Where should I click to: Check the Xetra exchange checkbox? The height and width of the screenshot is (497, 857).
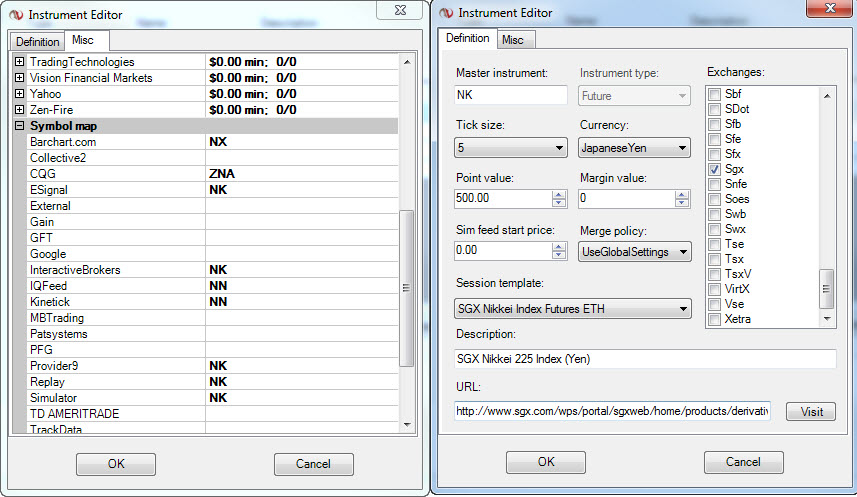tap(714, 319)
